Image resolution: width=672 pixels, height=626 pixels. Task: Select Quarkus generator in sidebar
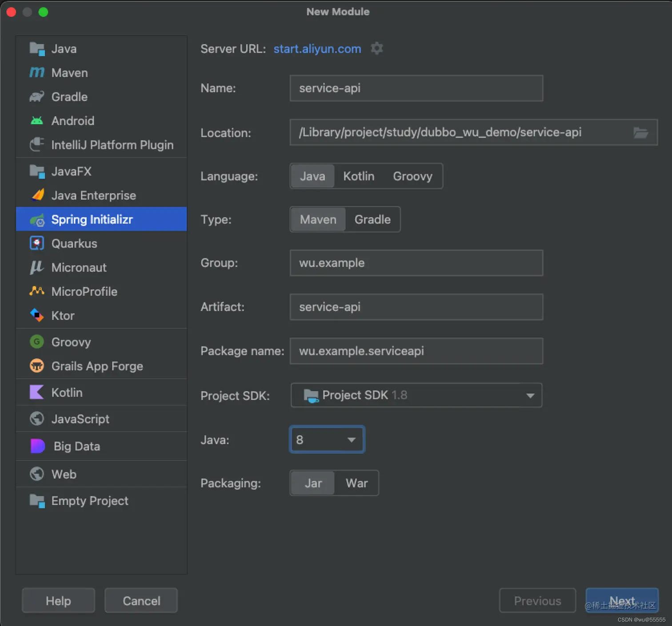click(101, 243)
